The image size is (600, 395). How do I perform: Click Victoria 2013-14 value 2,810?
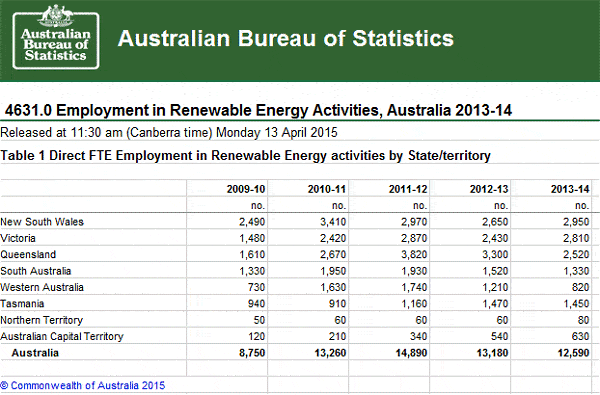576,238
